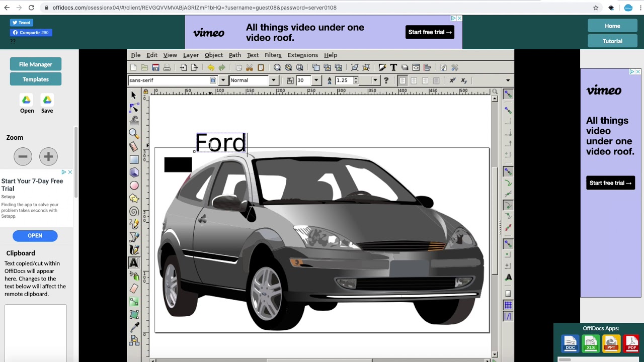
Task: Toggle align text right button
Action: 425,80
